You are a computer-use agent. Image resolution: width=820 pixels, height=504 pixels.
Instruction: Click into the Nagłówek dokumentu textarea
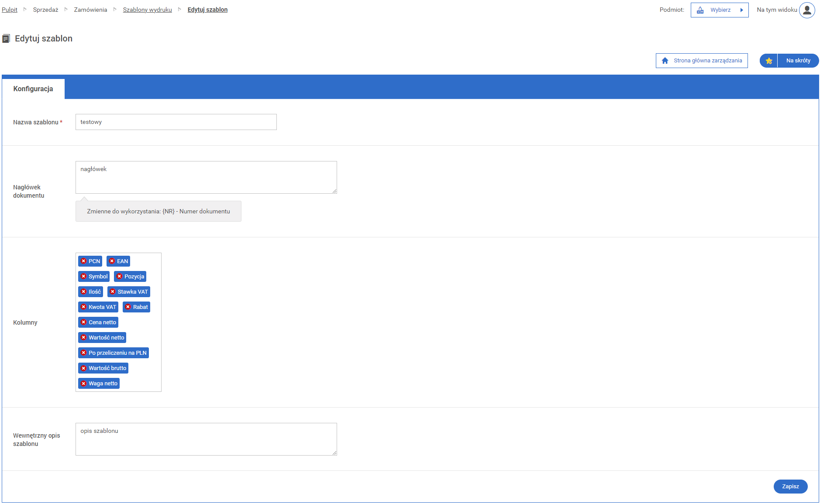206,178
